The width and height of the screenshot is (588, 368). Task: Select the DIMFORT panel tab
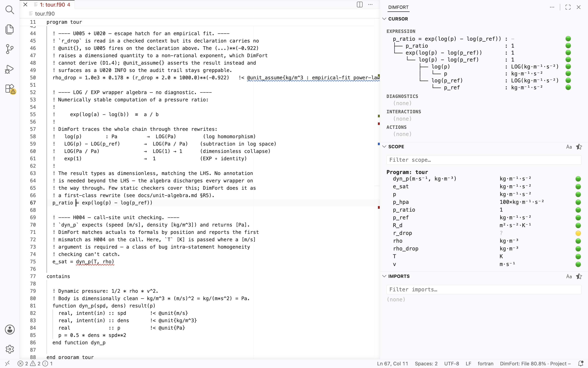398,7
